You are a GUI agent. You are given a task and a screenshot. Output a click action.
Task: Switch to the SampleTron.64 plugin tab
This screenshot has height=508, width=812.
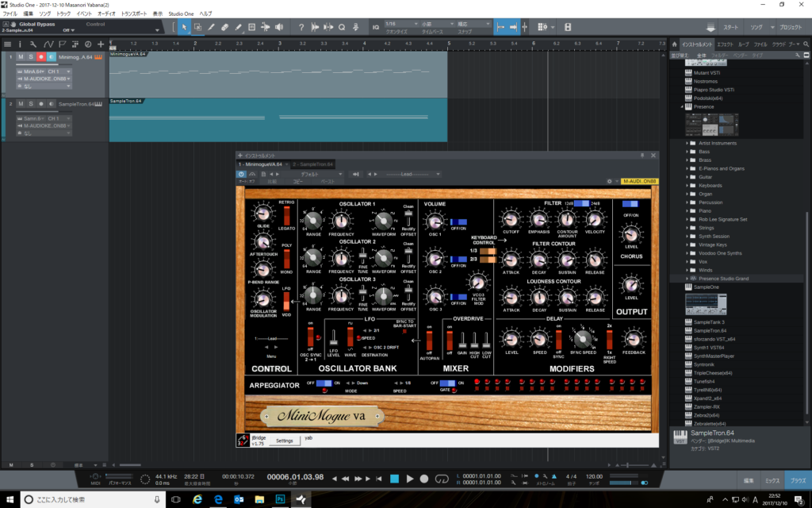point(312,164)
